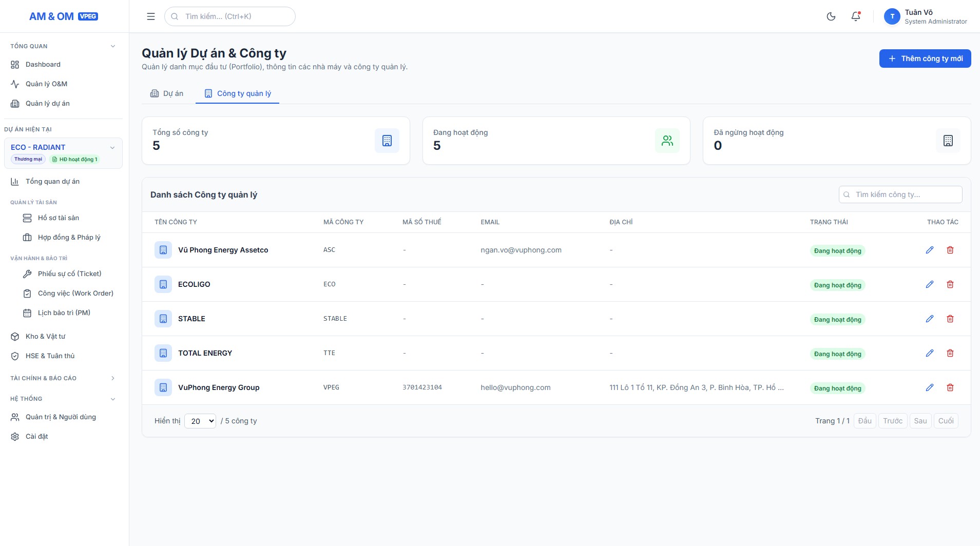Edit the STABLE company entry
Viewport: 980px width, 546px height.
tap(930, 319)
